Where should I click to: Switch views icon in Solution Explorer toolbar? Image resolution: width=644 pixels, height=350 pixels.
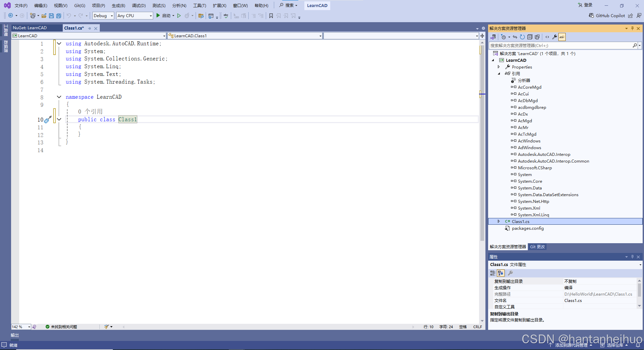(493, 37)
